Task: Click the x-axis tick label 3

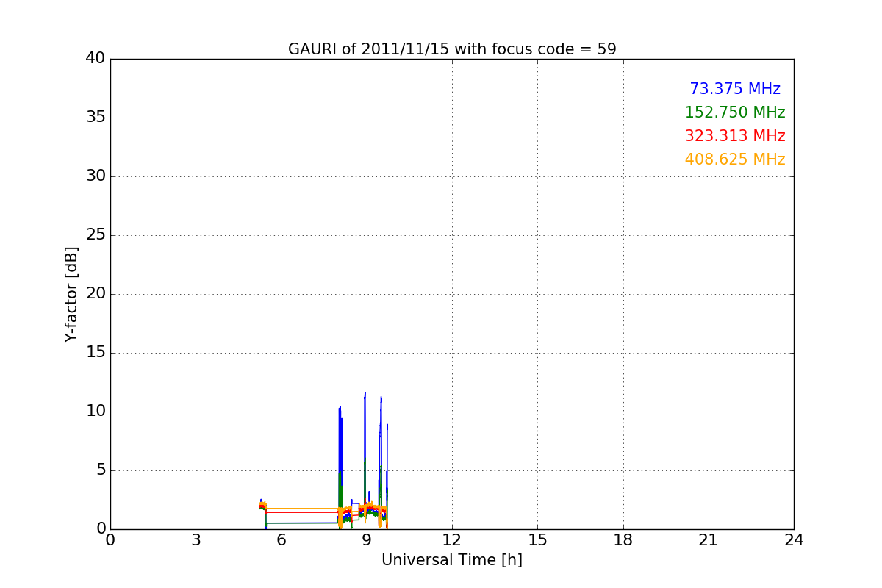Action: click(x=196, y=540)
